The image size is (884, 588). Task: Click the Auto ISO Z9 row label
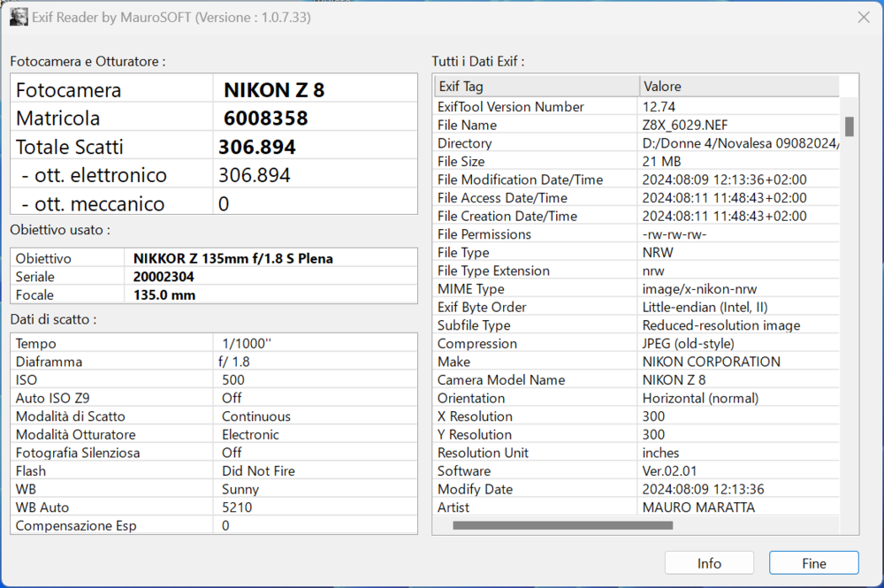52,398
